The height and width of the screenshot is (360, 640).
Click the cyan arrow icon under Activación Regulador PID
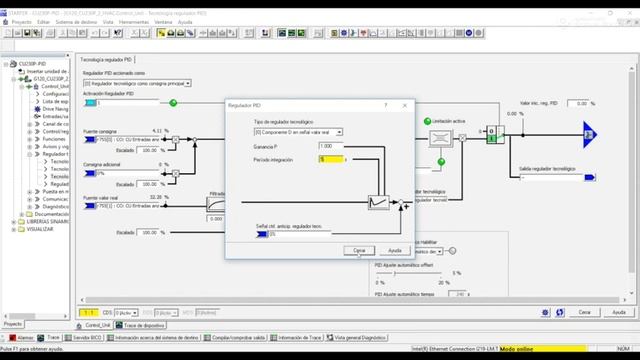click(90, 103)
